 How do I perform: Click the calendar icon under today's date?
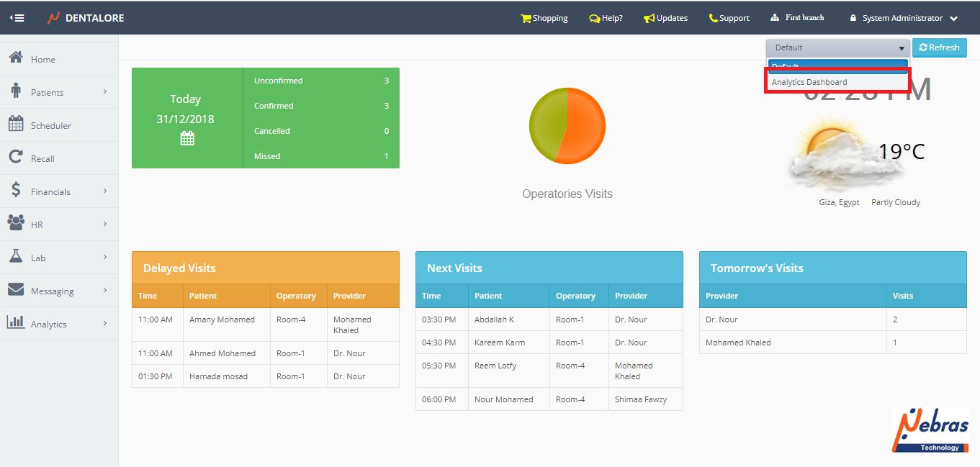click(x=187, y=138)
